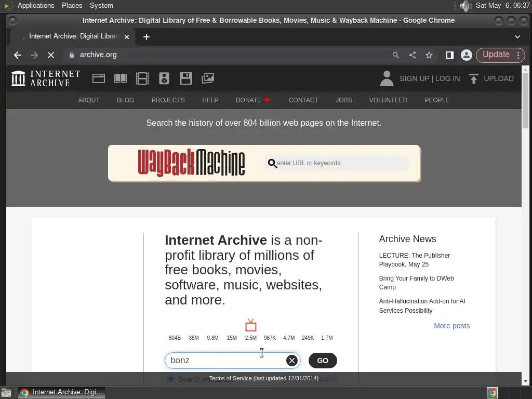Screen dimensions: 532x399
Task: Click the Wayback Machine logo
Action: point(191,163)
